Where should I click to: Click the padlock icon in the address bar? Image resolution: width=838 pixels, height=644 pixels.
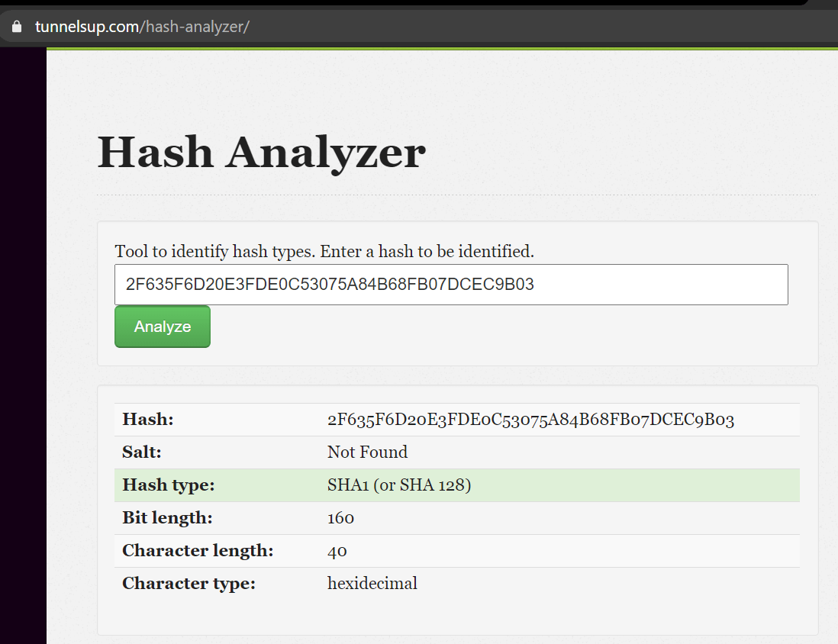pos(17,26)
